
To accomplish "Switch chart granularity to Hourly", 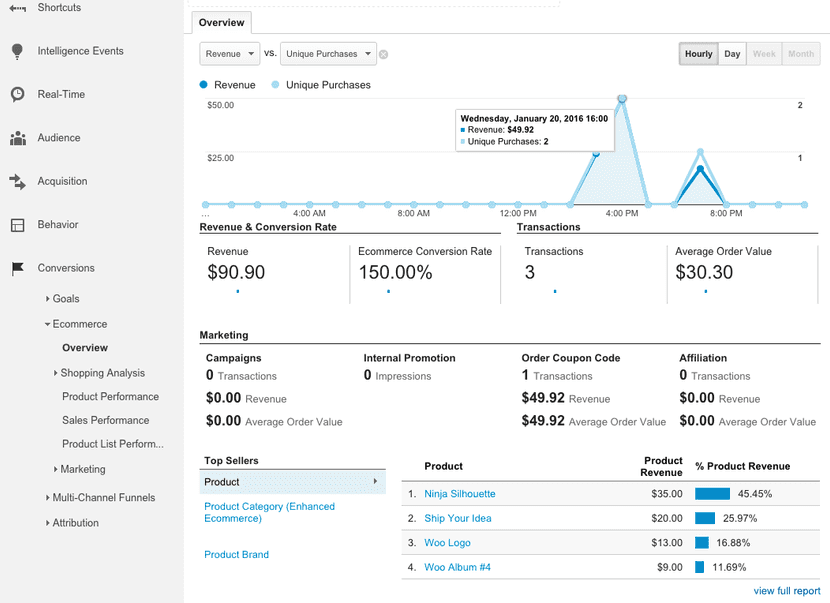I will [698, 54].
